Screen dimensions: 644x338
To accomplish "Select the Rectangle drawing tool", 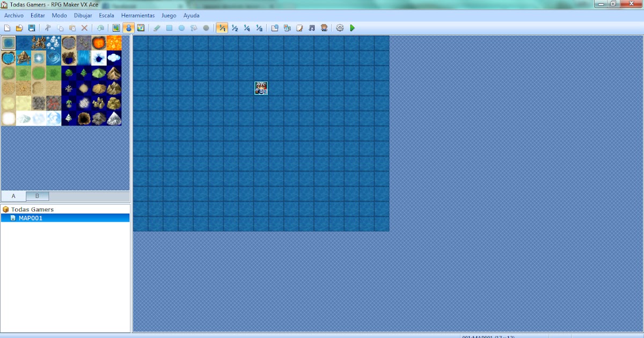I will coord(169,28).
